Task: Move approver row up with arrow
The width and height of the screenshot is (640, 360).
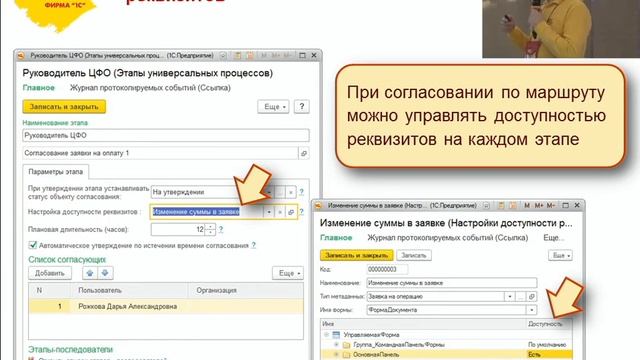Action: pyautogui.click(x=90, y=273)
